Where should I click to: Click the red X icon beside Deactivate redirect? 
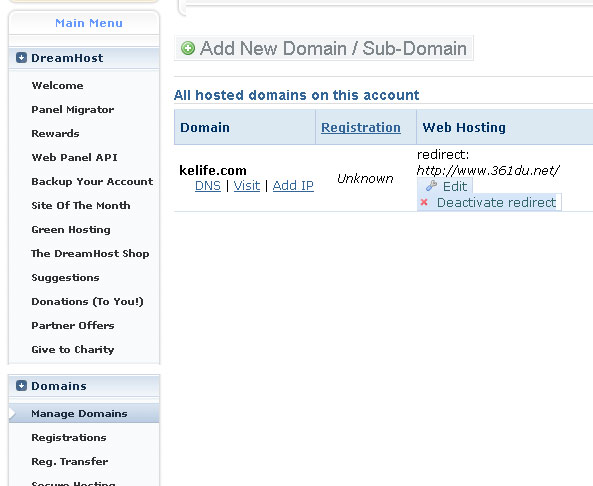424,202
